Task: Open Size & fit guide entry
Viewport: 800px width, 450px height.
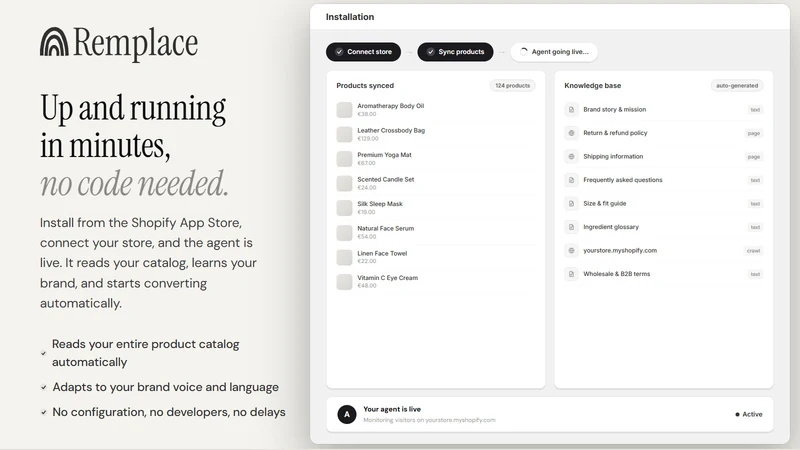Action: (663, 203)
